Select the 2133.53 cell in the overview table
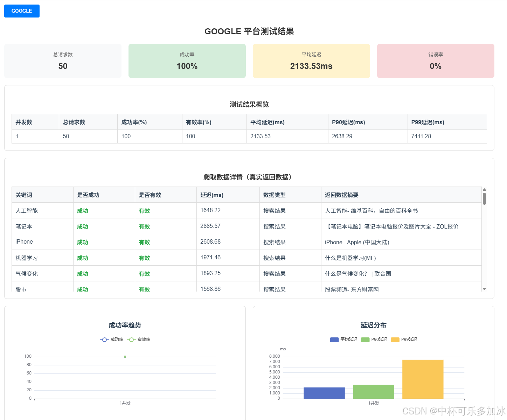Image resolution: width=507 pixels, height=420 pixels. pos(287,136)
